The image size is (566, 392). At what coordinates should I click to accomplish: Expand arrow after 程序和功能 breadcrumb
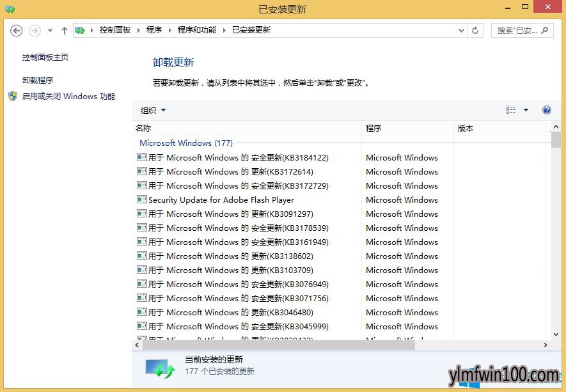point(224,30)
